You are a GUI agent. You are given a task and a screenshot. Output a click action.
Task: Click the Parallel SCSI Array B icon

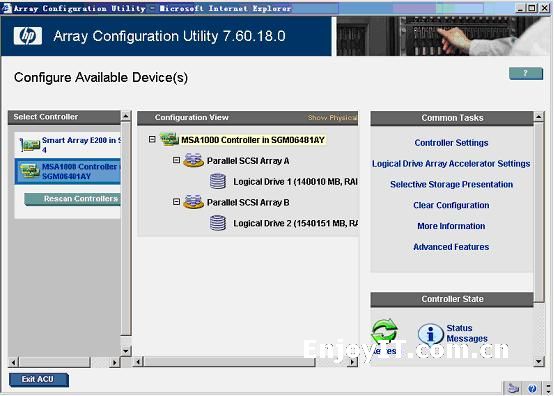coord(193,202)
